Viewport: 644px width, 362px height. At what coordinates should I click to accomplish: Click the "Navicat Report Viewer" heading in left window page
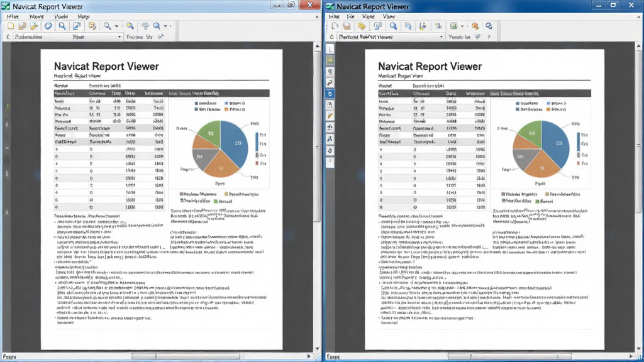[x=106, y=66]
